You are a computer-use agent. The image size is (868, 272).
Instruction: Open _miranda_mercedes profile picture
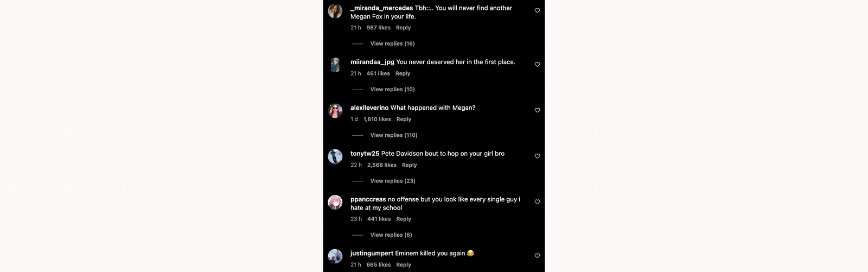[x=335, y=11]
